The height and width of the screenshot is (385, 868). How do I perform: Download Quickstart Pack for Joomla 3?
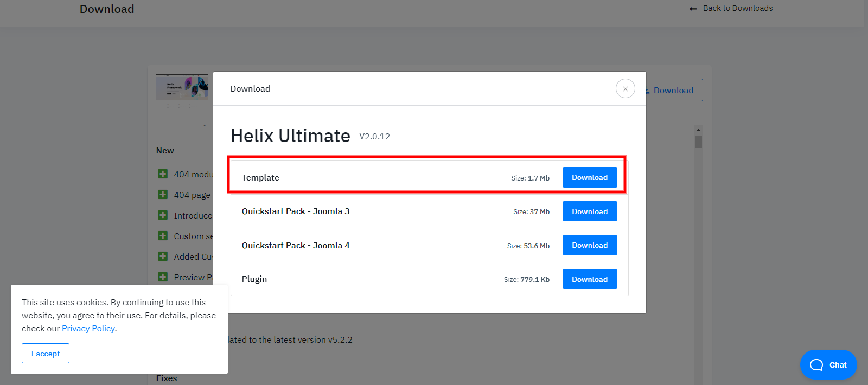[x=589, y=211]
